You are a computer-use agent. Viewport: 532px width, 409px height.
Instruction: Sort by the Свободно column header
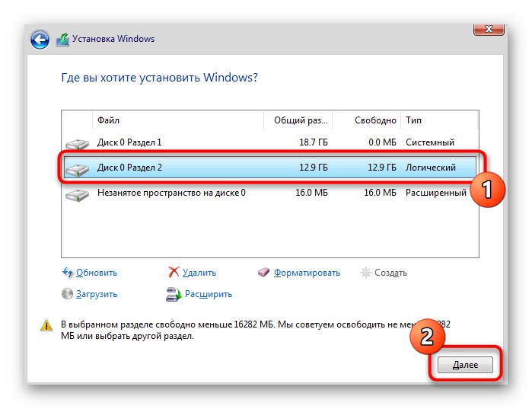click(x=366, y=120)
